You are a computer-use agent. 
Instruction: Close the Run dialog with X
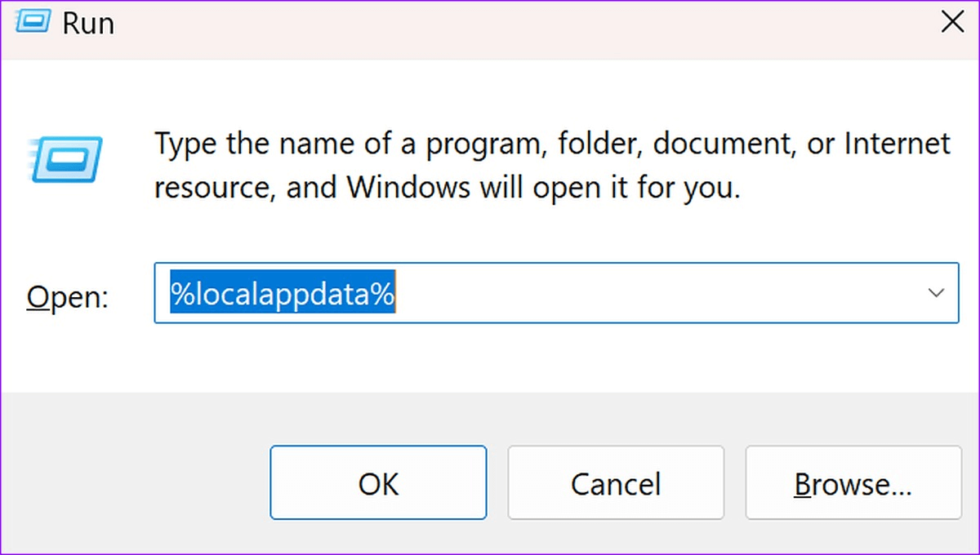coord(952,23)
